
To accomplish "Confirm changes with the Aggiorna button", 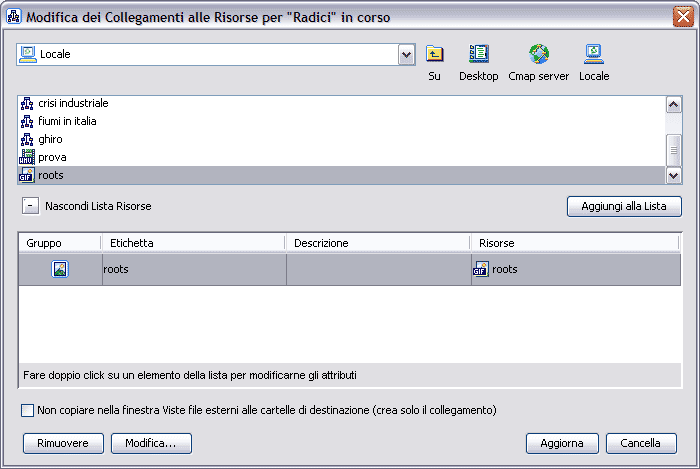I will (562, 443).
